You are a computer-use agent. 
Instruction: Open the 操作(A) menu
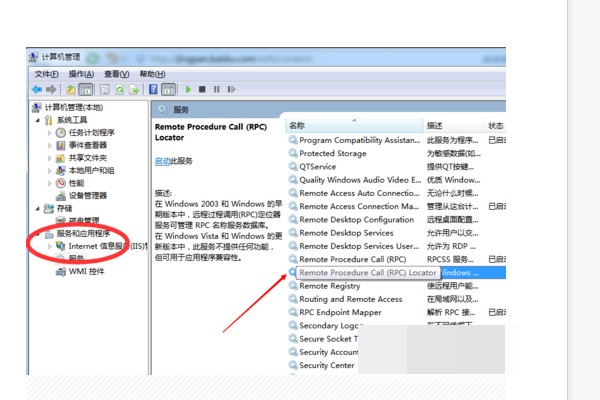[81, 74]
